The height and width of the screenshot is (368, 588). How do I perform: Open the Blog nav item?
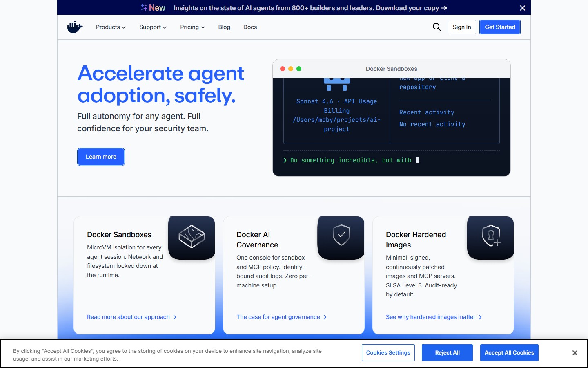coord(224,27)
